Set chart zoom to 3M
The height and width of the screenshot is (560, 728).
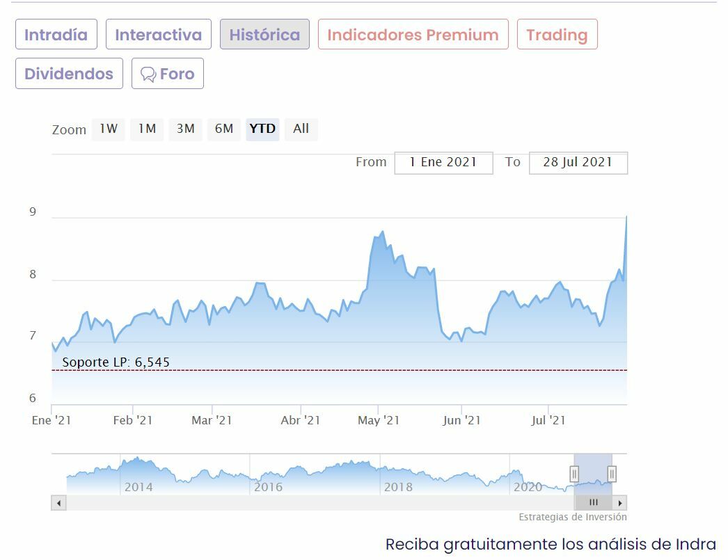[185, 129]
